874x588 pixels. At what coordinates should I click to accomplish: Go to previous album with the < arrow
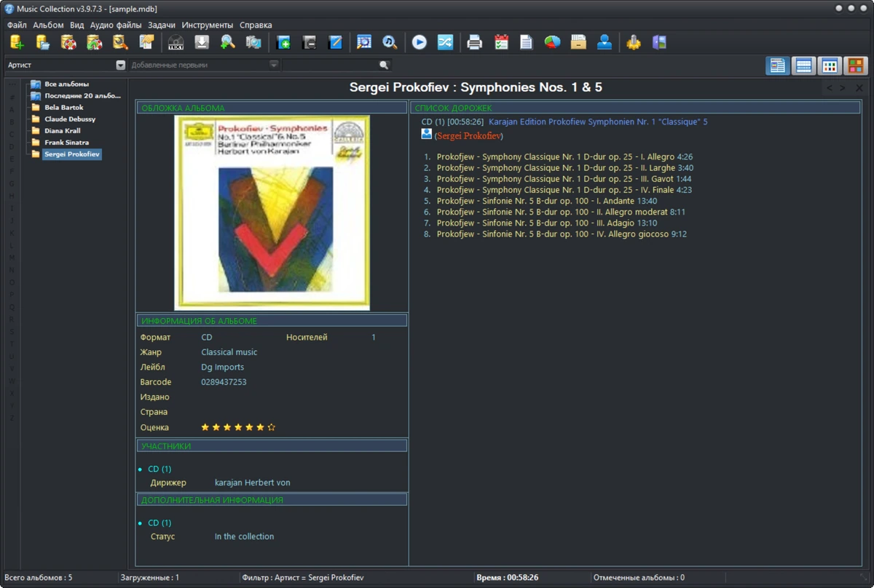(830, 88)
